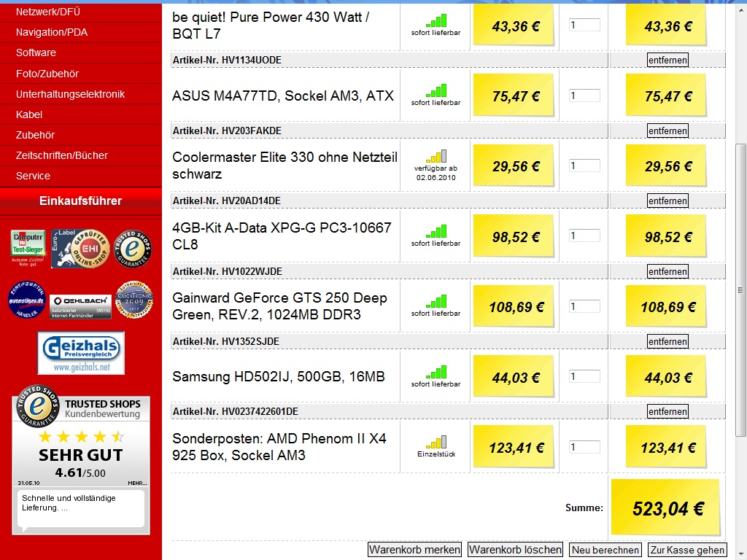Click the 4.61/5.00 rating score
This screenshot has height=560, width=747.
pos(80,472)
